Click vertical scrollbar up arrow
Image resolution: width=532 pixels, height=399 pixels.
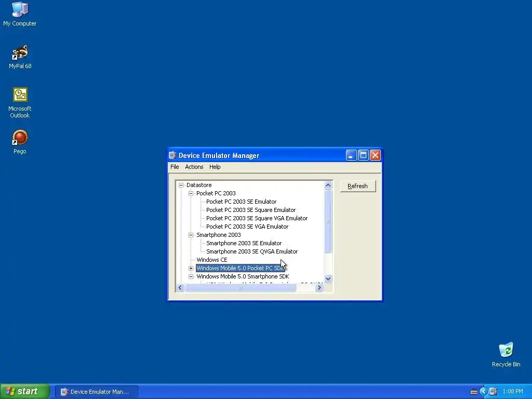tap(328, 185)
